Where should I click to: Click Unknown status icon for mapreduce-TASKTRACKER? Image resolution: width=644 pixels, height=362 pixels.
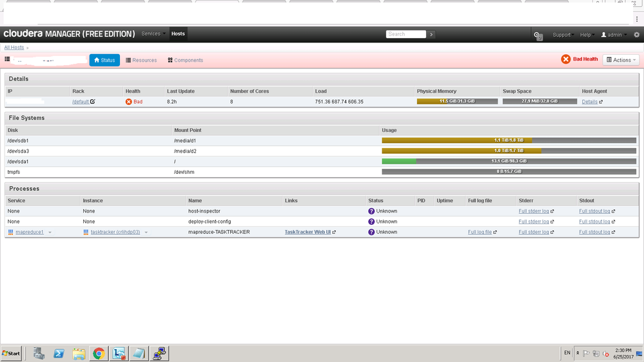(x=371, y=232)
